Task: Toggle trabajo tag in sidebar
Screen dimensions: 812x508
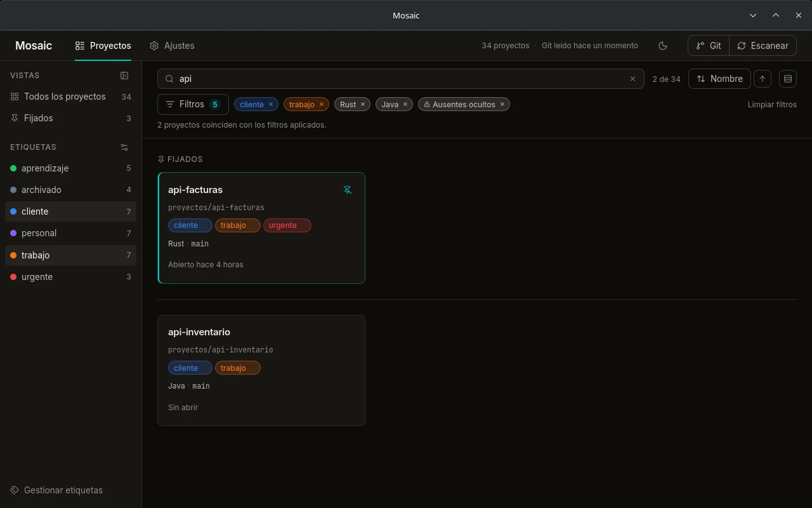Action: (70, 255)
